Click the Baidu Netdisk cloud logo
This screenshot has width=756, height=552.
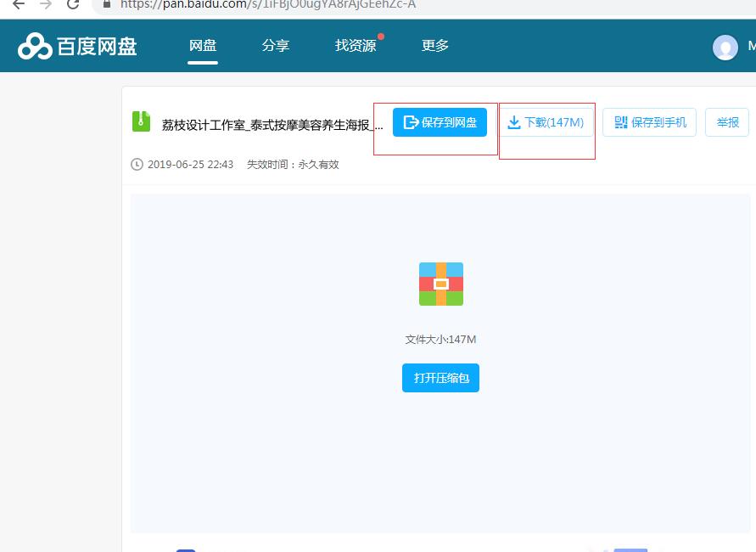[36, 46]
